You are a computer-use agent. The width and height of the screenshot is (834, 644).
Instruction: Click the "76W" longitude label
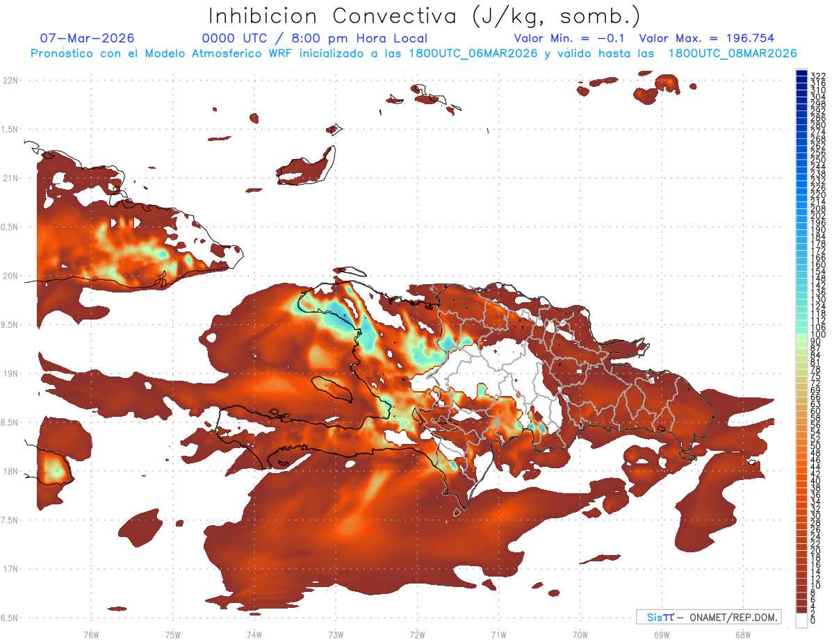91,635
